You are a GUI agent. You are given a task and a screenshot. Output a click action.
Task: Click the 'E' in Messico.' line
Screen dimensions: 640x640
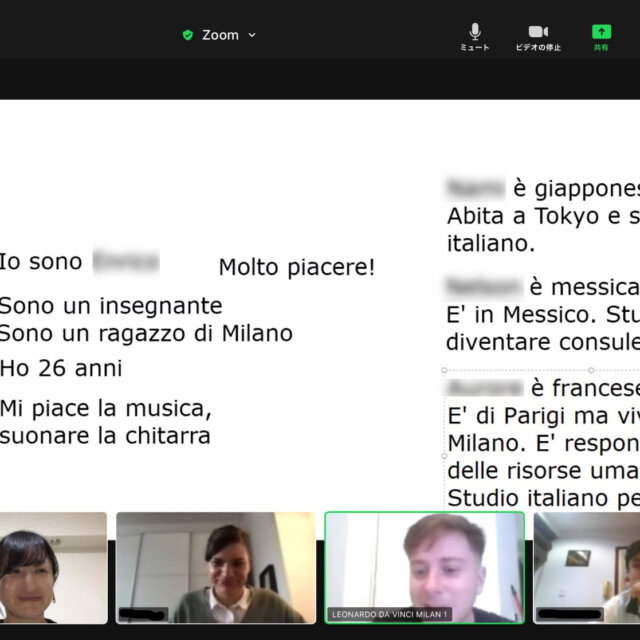coord(543,315)
